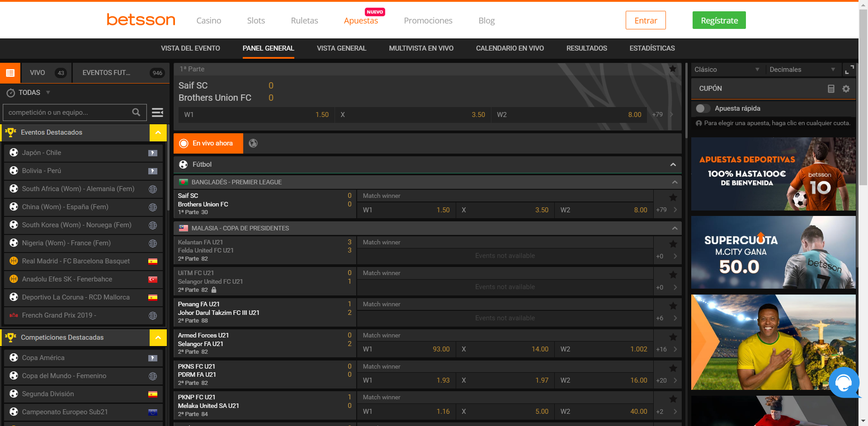Open the Casino link

pyautogui.click(x=208, y=21)
